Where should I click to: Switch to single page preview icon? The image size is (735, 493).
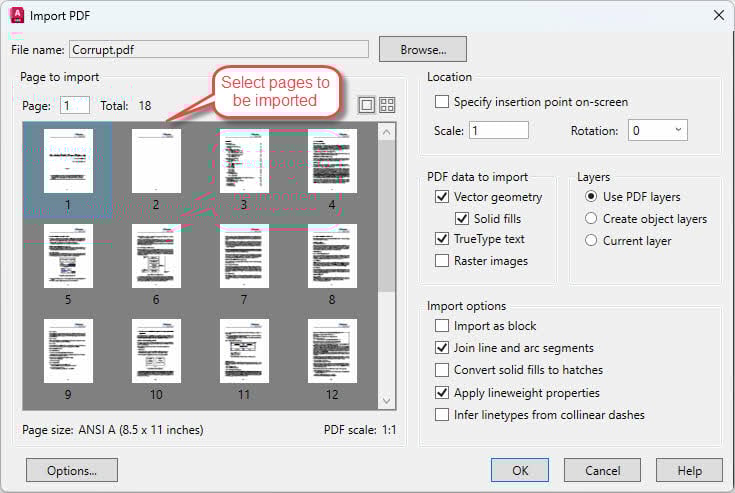click(367, 105)
